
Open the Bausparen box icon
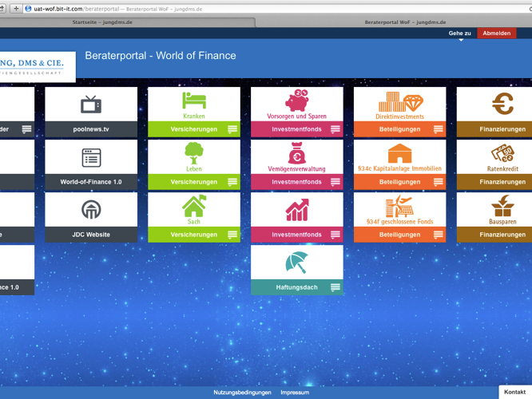pos(502,206)
